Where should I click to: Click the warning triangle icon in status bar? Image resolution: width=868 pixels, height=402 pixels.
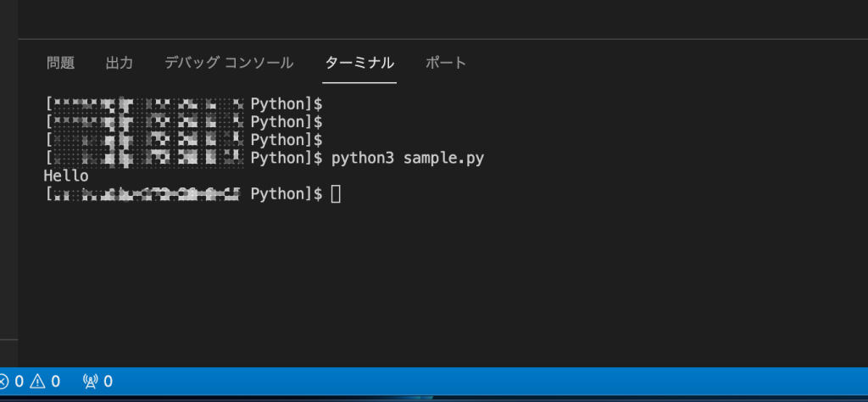(38, 382)
